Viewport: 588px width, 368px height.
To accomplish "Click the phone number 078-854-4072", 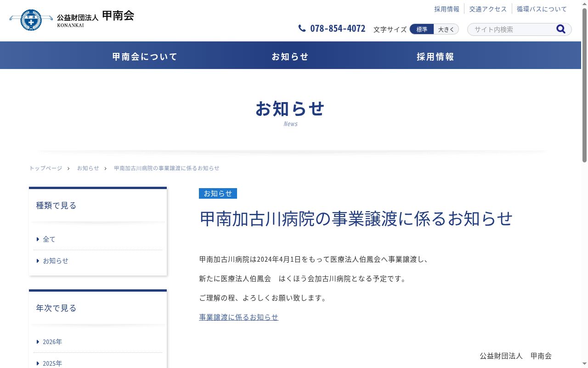I will coord(338,29).
